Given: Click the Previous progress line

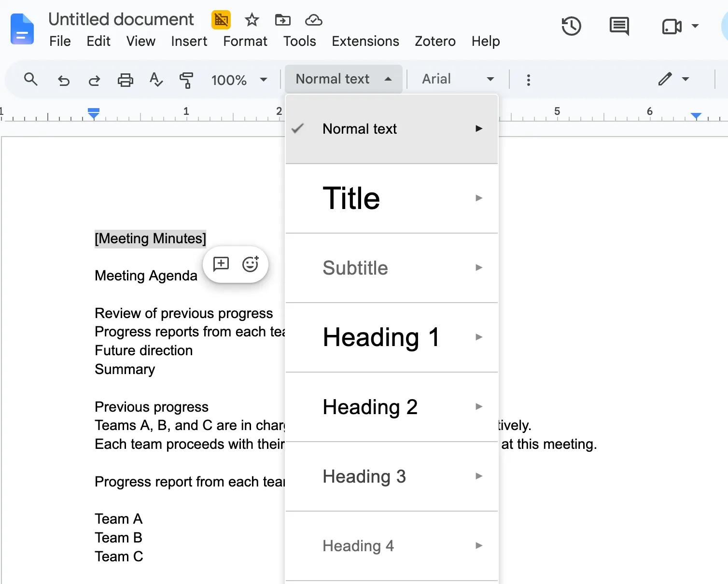Looking at the screenshot, I should click(x=152, y=407).
